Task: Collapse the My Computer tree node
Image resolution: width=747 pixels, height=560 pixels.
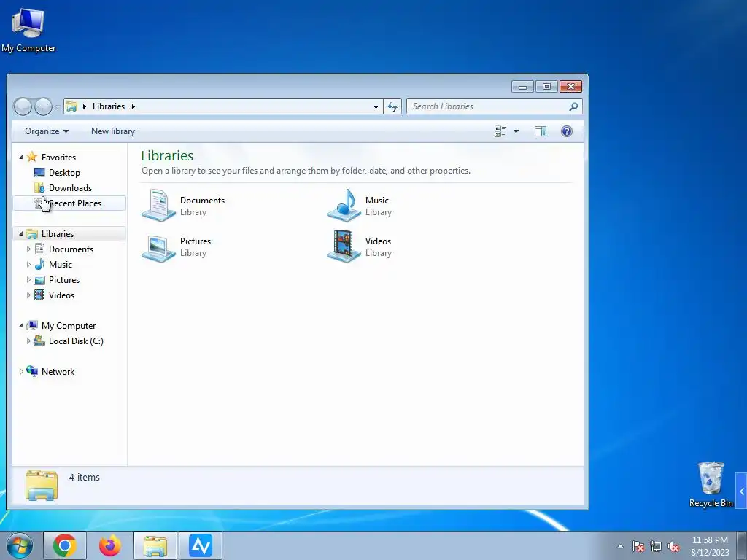Action: [21, 326]
